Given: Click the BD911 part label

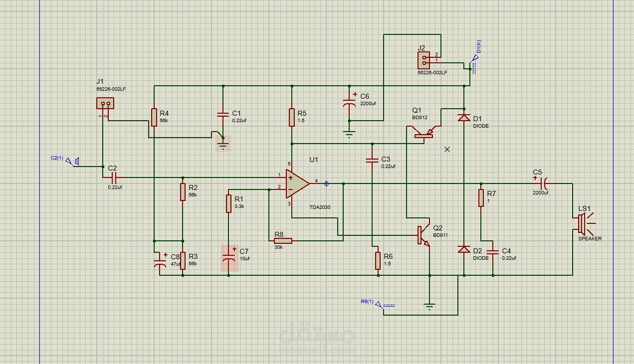Looking at the screenshot, I should coord(441,235).
